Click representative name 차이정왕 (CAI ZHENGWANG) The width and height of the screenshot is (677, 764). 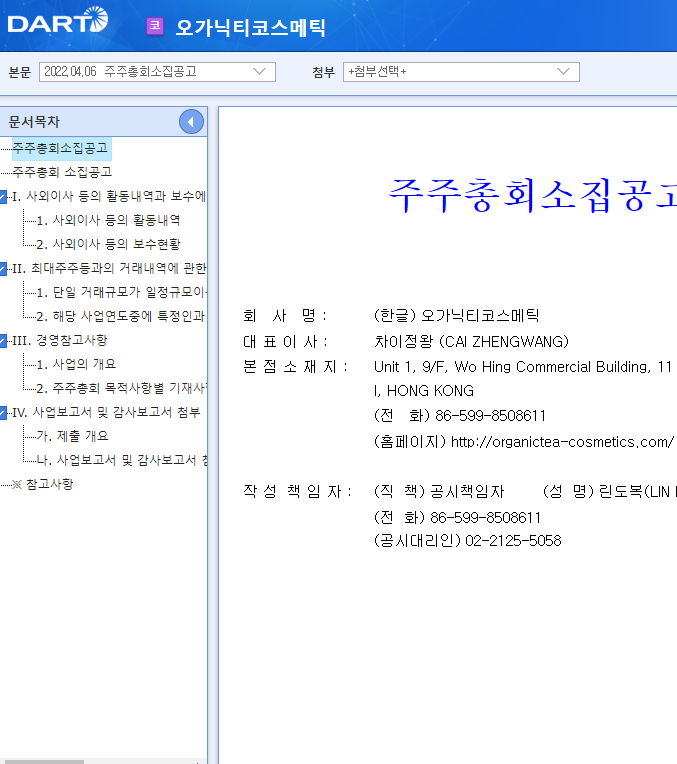click(x=471, y=342)
